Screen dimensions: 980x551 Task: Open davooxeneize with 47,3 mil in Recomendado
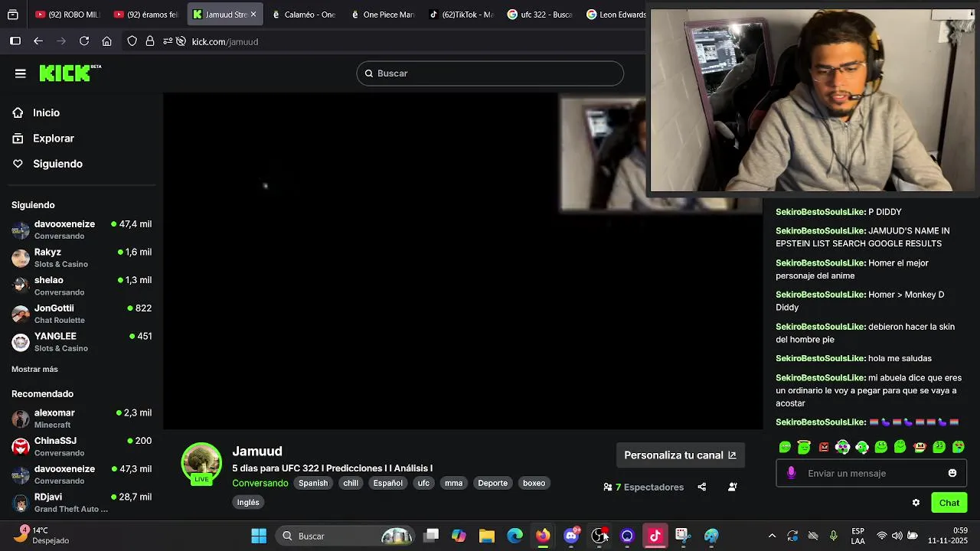point(81,474)
